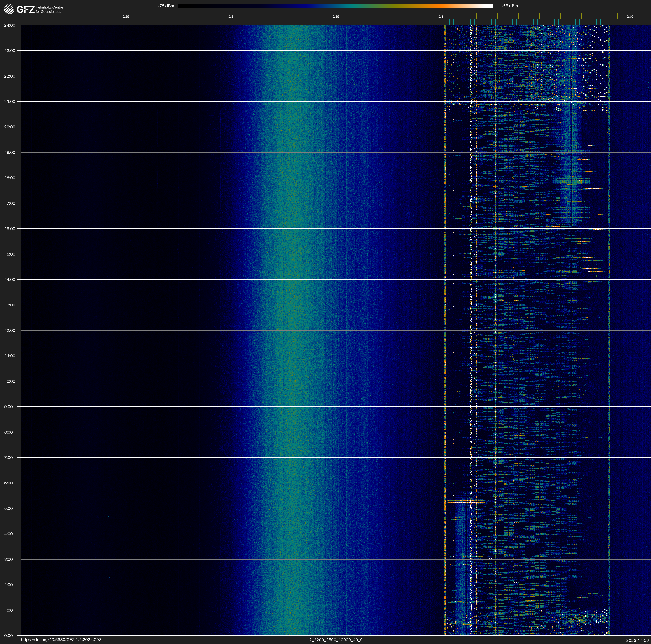This screenshot has height=644, width=651.
Task: Click the 2_2200_2500_10000_40_0 file name label
Action: (x=336, y=640)
